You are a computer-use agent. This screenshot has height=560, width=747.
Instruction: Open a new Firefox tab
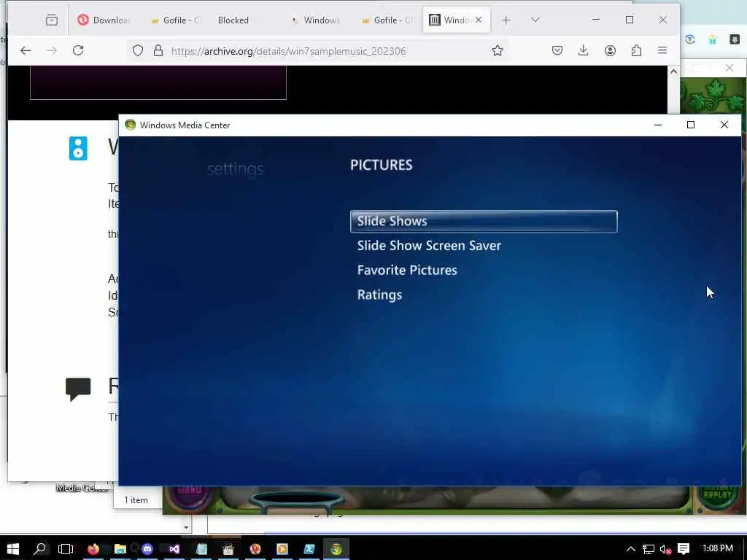click(506, 20)
